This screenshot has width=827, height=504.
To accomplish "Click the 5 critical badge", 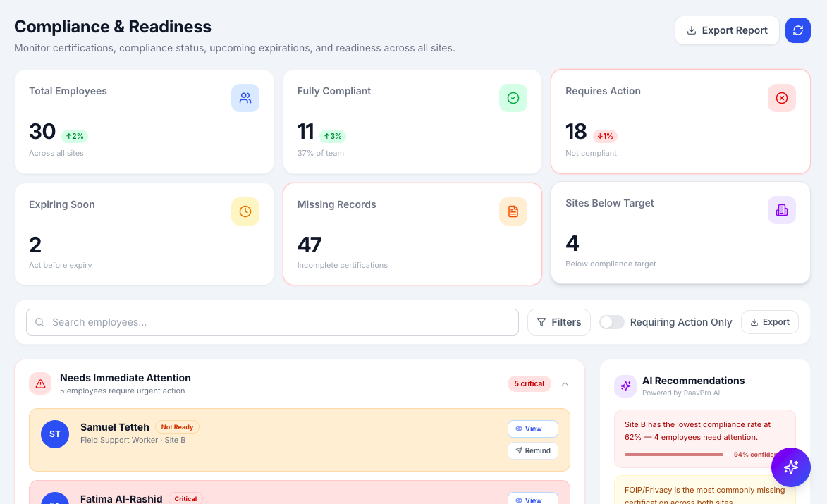I will point(529,383).
